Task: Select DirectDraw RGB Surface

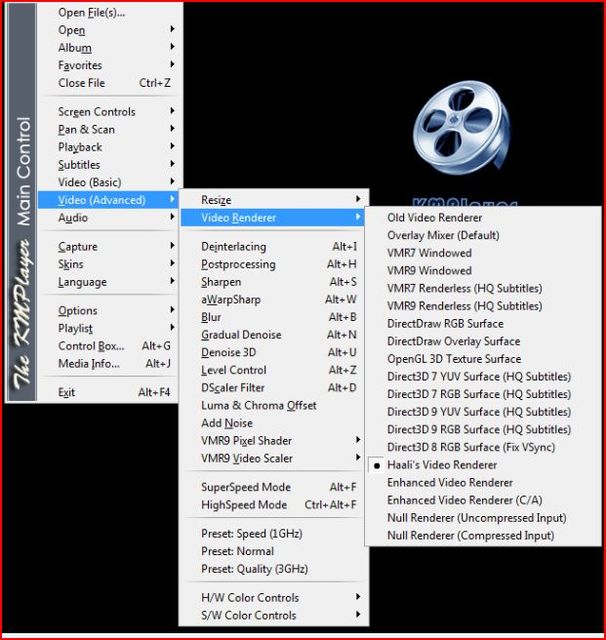Action: point(483,324)
